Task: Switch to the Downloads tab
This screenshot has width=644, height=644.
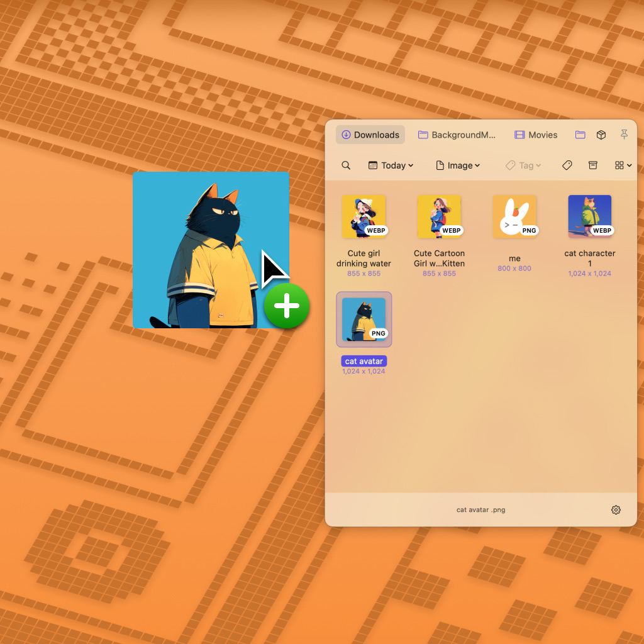Action: (370, 135)
